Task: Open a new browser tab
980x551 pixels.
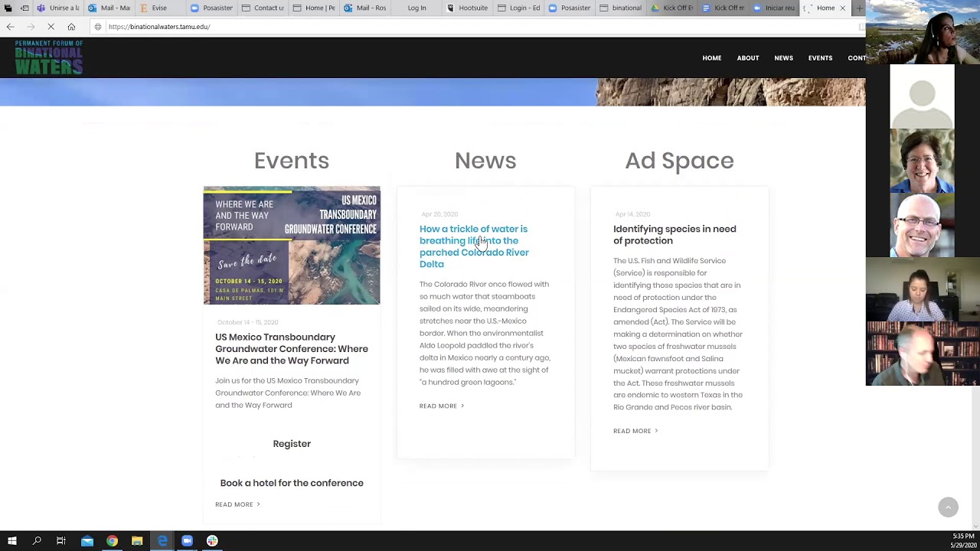Action: [x=859, y=8]
